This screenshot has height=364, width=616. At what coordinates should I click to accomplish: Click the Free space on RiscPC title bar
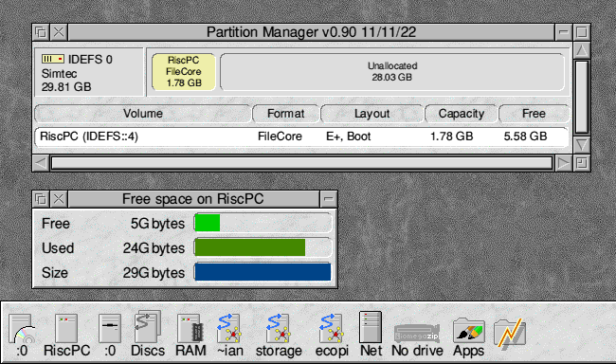point(193,199)
